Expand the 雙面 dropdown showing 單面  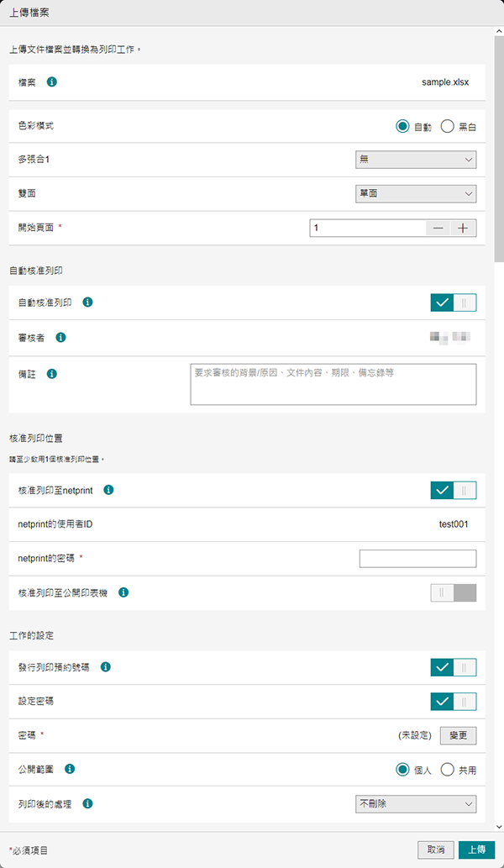pos(415,194)
